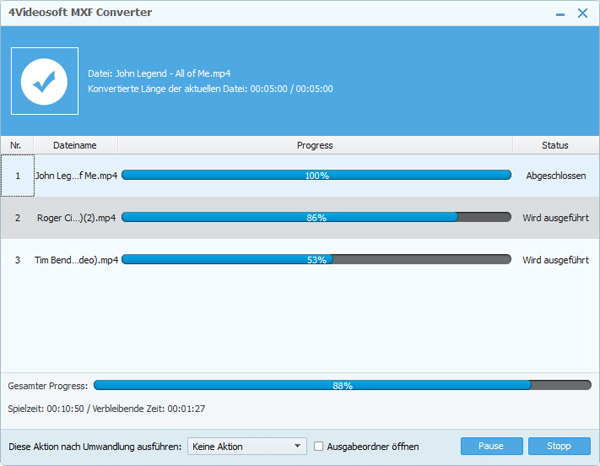Click the Gesamter Progress bar at 88%
This screenshot has width=600, height=466.
pyautogui.click(x=342, y=385)
